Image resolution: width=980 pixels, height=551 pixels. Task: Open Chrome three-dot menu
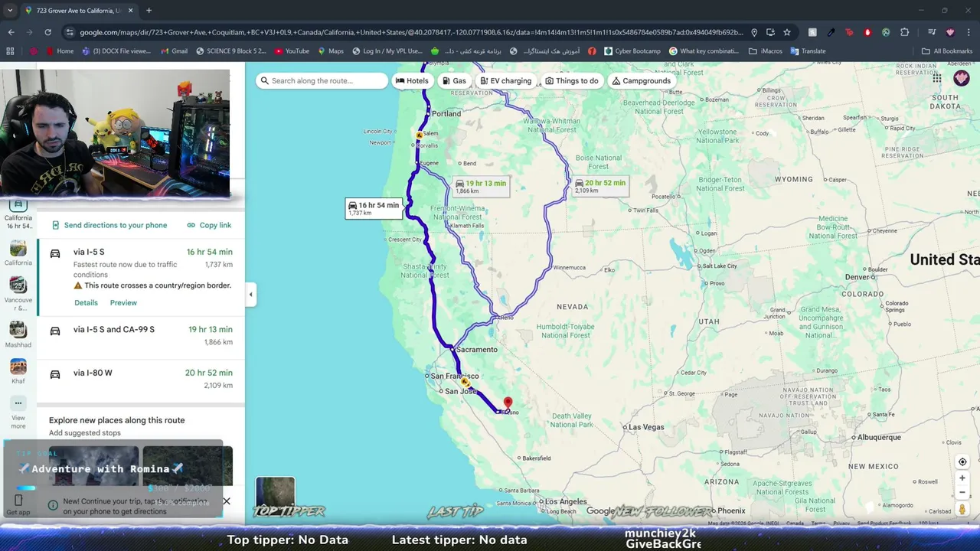tap(969, 32)
